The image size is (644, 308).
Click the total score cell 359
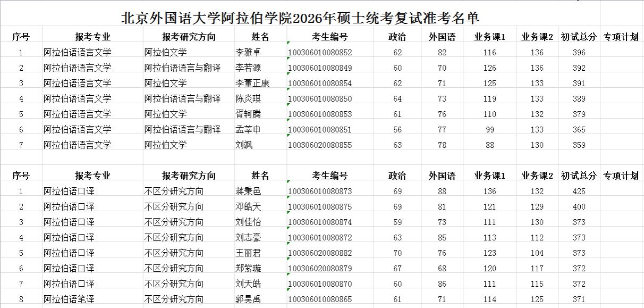tap(579, 145)
